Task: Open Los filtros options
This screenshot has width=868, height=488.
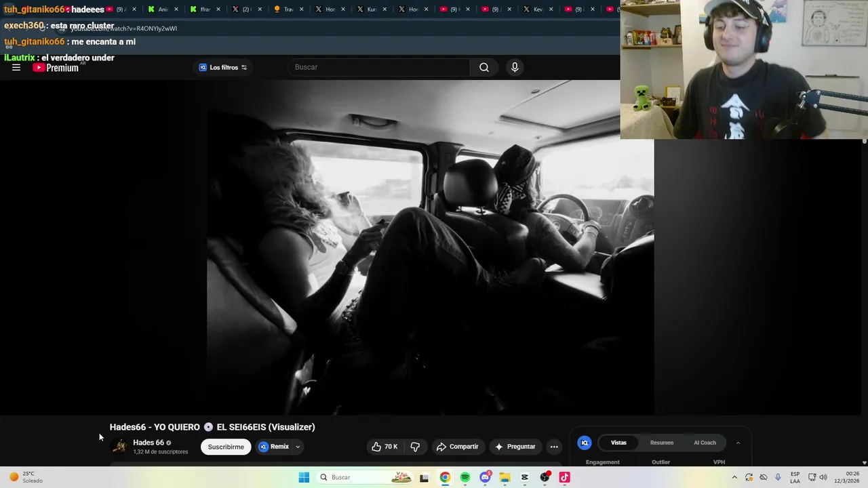Action: tap(223, 67)
